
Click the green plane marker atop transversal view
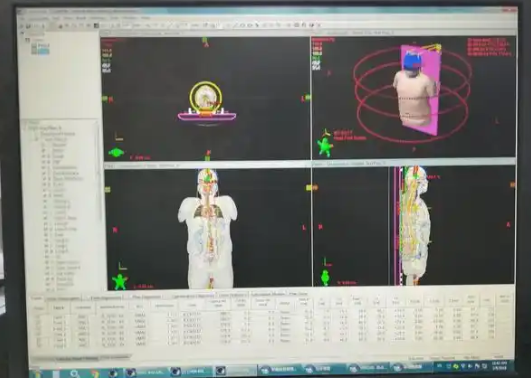click(x=205, y=40)
